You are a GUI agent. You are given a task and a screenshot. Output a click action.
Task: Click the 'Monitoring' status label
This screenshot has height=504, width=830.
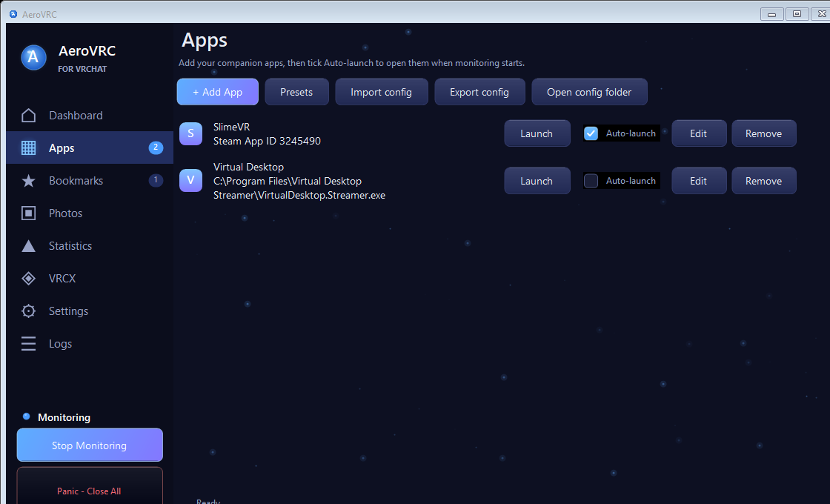pyautogui.click(x=64, y=417)
